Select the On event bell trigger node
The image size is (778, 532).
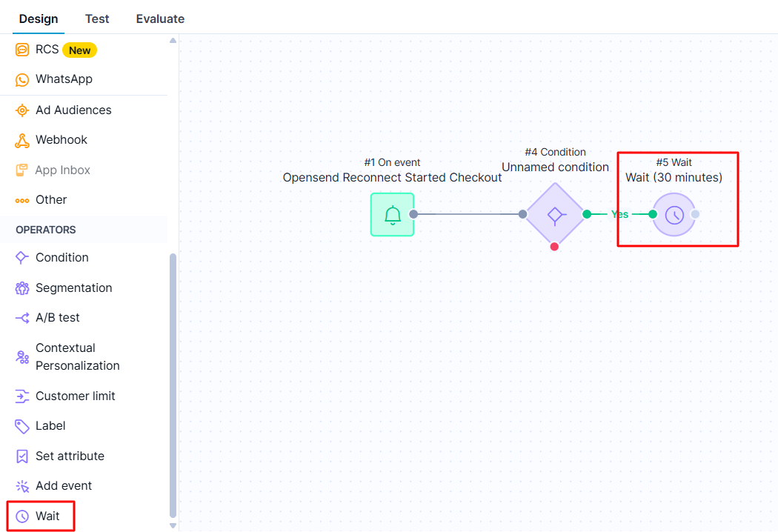(392, 215)
